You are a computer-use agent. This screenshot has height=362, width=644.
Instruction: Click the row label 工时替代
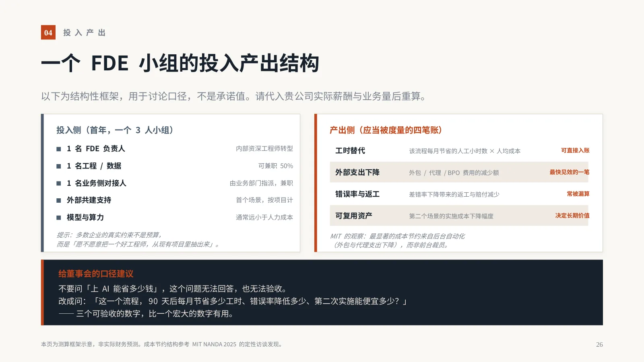point(350,151)
